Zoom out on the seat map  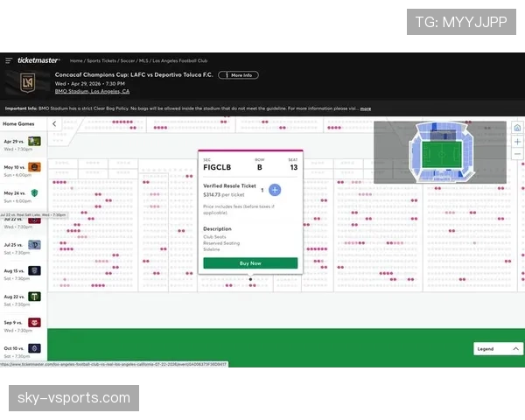517,154
